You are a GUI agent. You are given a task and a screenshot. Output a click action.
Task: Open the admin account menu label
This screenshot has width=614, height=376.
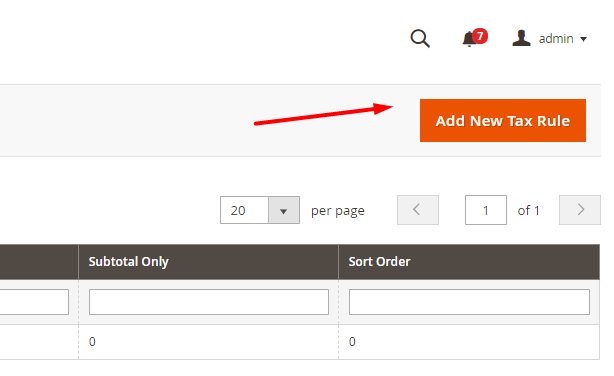click(x=556, y=39)
